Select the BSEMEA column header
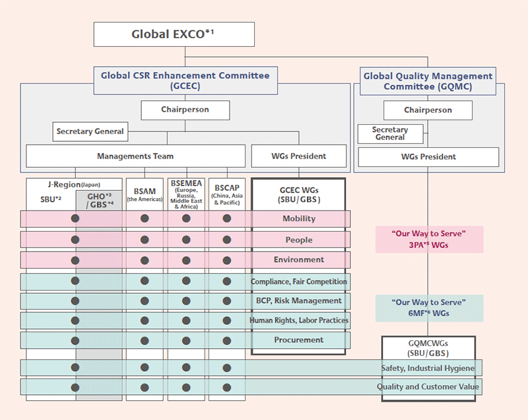The width and height of the screenshot is (528, 420). pos(186,194)
